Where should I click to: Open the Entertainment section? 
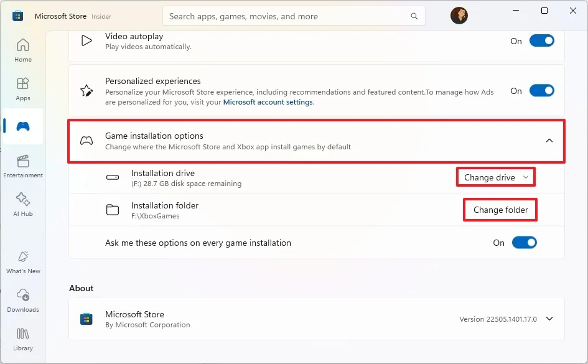coord(23,166)
